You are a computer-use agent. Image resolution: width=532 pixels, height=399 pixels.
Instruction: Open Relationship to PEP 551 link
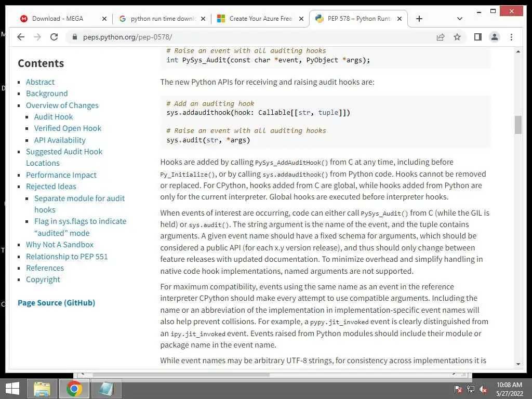pos(67,257)
